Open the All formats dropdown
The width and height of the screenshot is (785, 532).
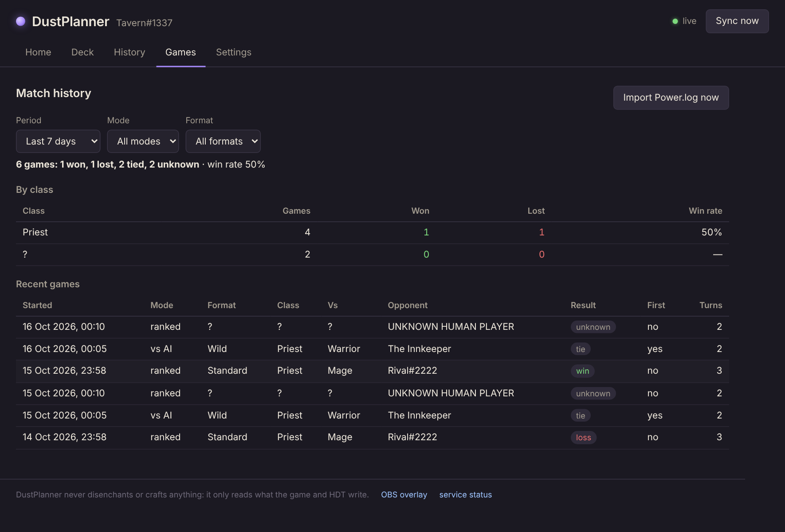pos(223,141)
